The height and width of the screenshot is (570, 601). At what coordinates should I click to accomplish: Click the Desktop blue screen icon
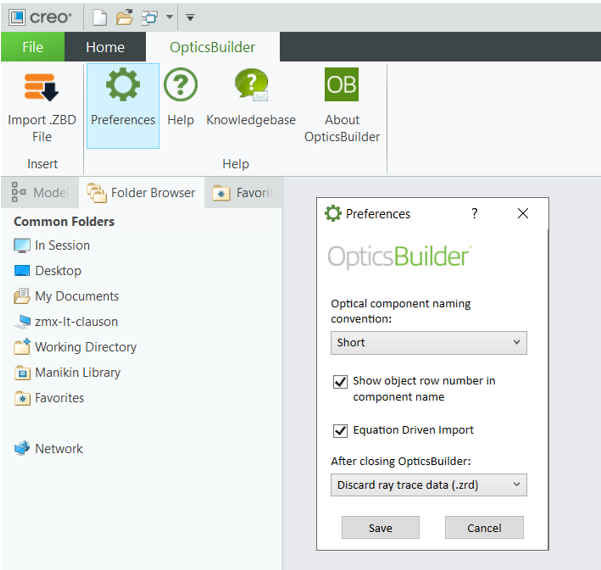(22, 270)
